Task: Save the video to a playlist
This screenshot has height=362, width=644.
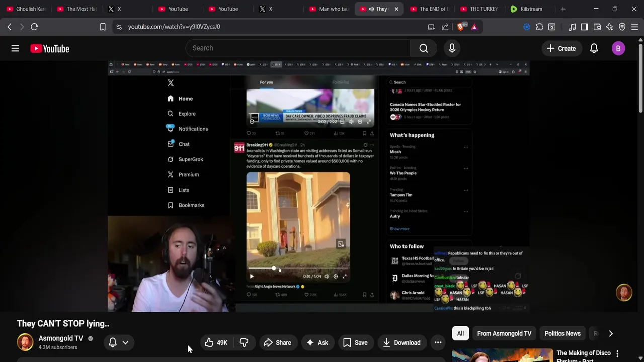Action: click(x=355, y=343)
